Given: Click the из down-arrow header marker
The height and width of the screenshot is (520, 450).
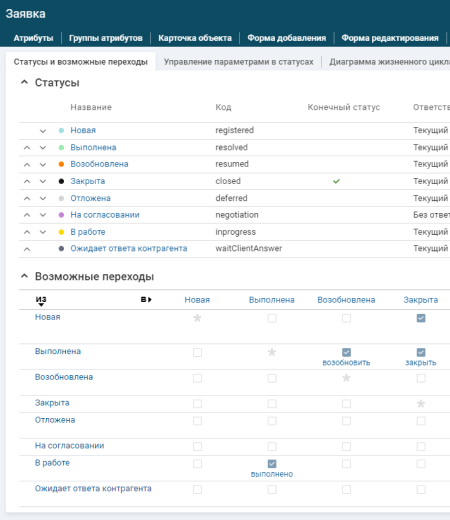Looking at the screenshot, I should (x=41, y=301).
